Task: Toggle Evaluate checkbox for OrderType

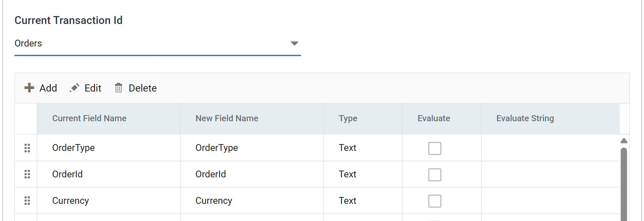Action: (434, 148)
